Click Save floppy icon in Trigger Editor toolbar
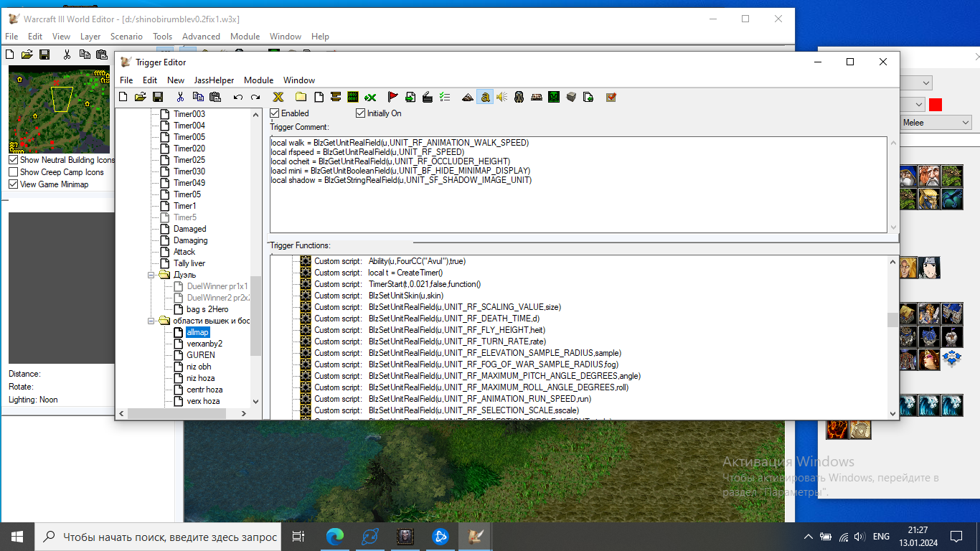 [158, 97]
